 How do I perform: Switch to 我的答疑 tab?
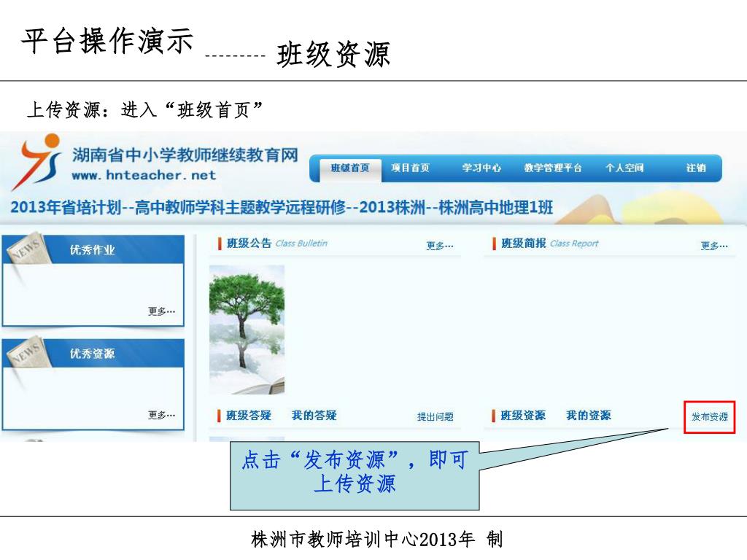314,415
